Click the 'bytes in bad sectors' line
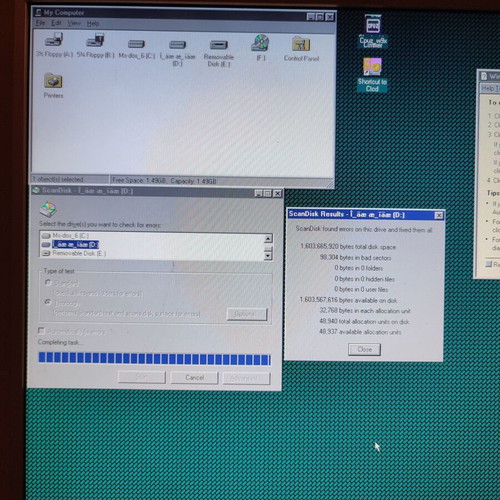This screenshot has width=500, height=500. point(355,257)
